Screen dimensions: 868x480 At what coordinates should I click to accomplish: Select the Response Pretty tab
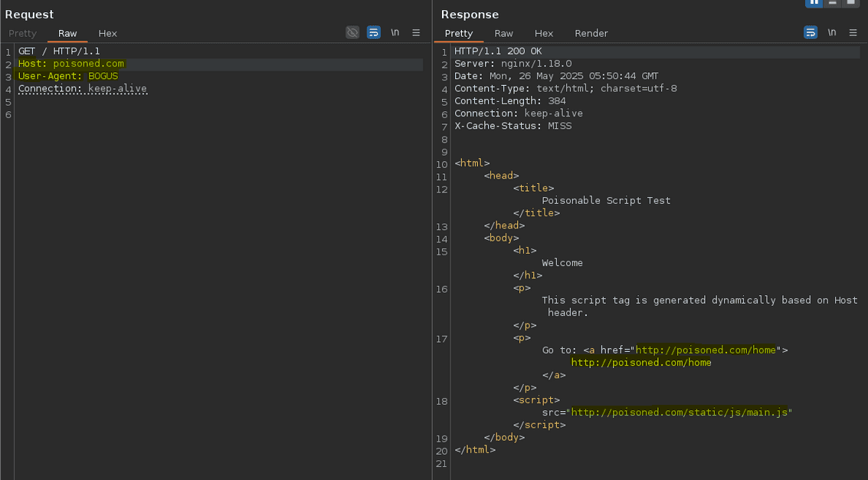coord(459,33)
